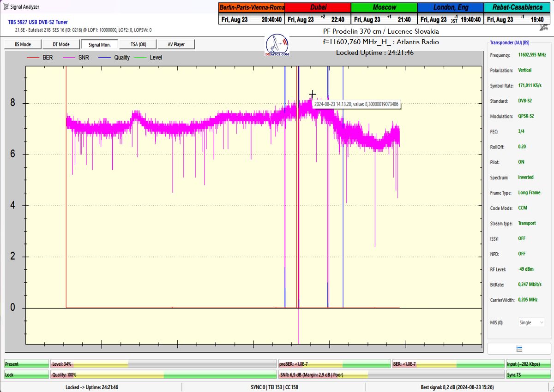
Task: Click the DXSATCS.COM logo
Action: (277, 46)
